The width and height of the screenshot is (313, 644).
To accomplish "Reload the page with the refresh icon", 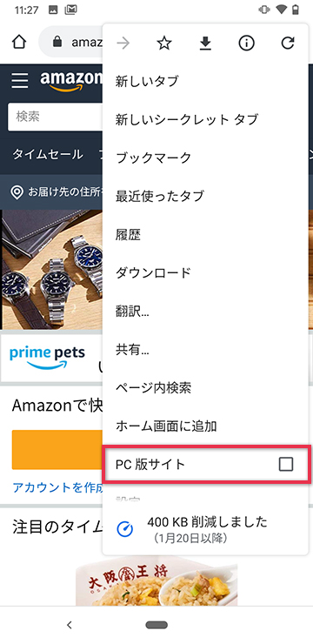I will 288,44.
